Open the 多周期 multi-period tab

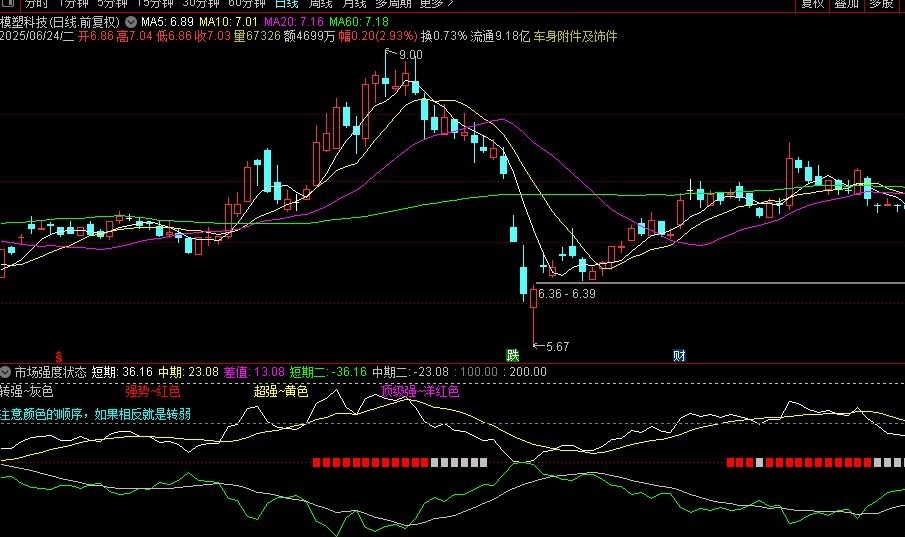[393, 3]
